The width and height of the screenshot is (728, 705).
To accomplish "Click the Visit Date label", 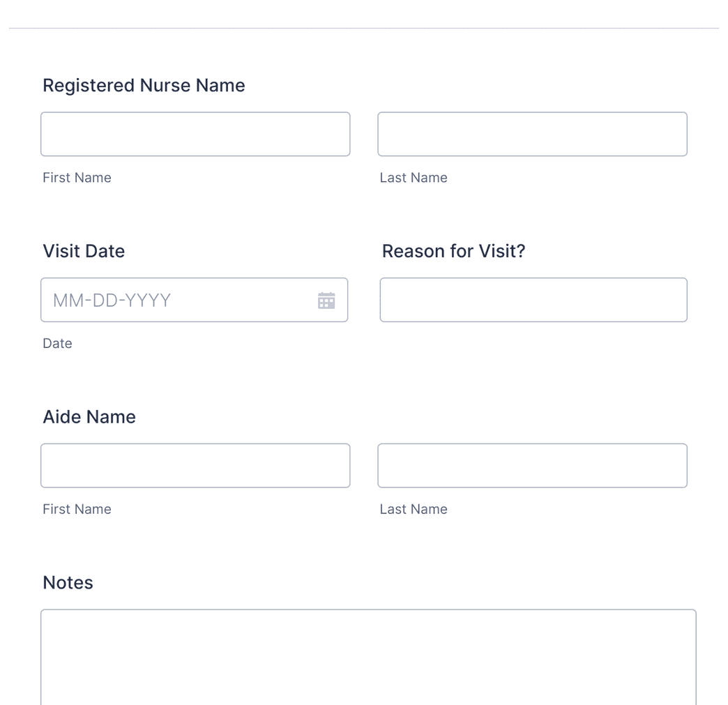I will tap(84, 251).
